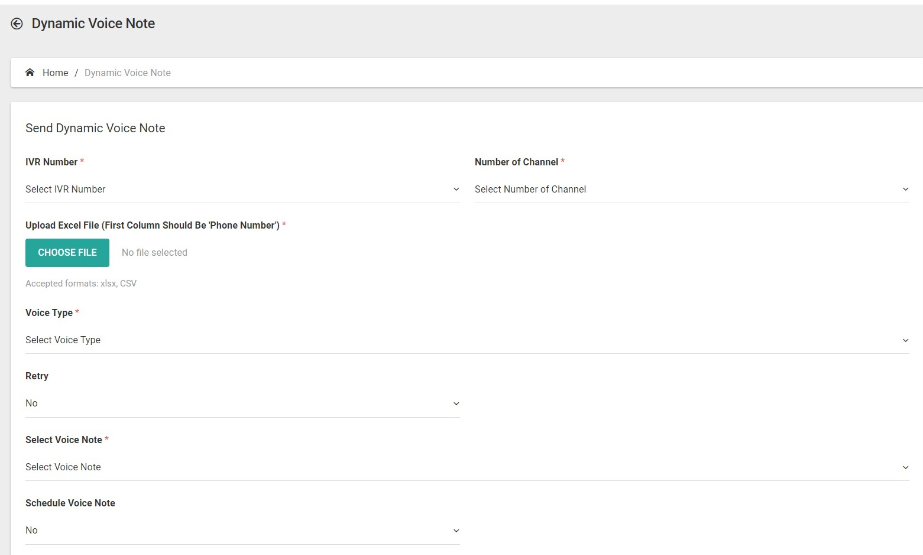Click the Dynamic Voice Note breadcrumb item
Image resolution: width=923 pixels, height=555 pixels.
coord(127,73)
